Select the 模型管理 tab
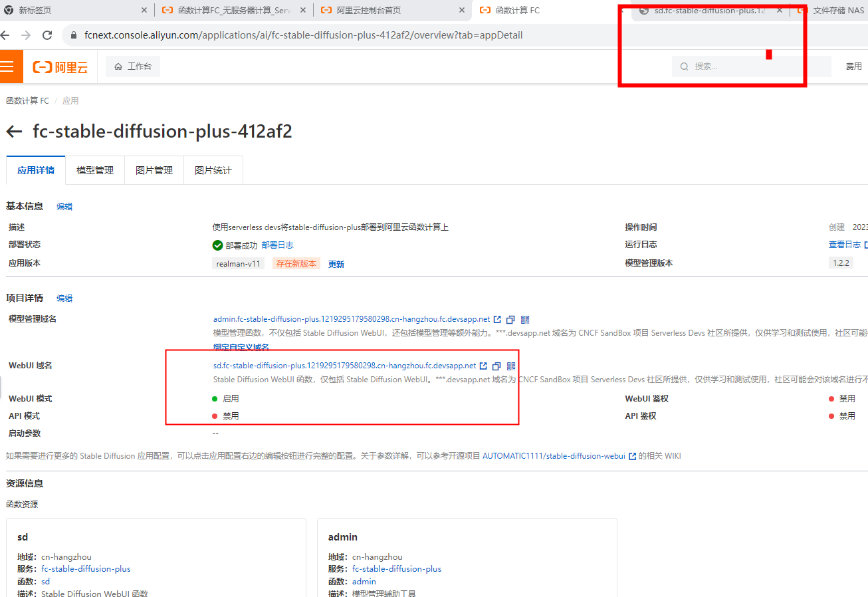This screenshot has height=597, width=868. (95, 170)
